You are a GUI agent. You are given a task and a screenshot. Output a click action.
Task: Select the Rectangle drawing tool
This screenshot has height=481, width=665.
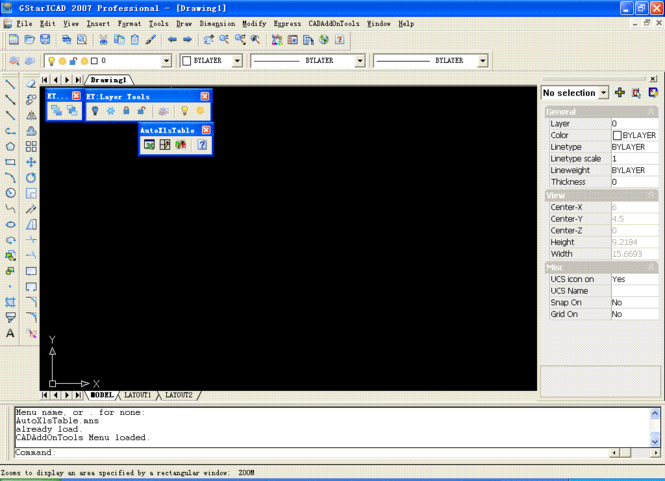(x=10, y=162)
